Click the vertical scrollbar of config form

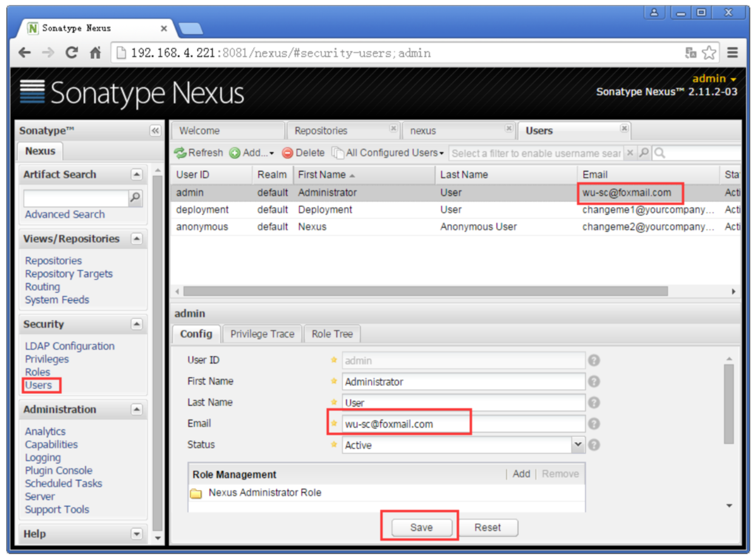coord(729,404)
